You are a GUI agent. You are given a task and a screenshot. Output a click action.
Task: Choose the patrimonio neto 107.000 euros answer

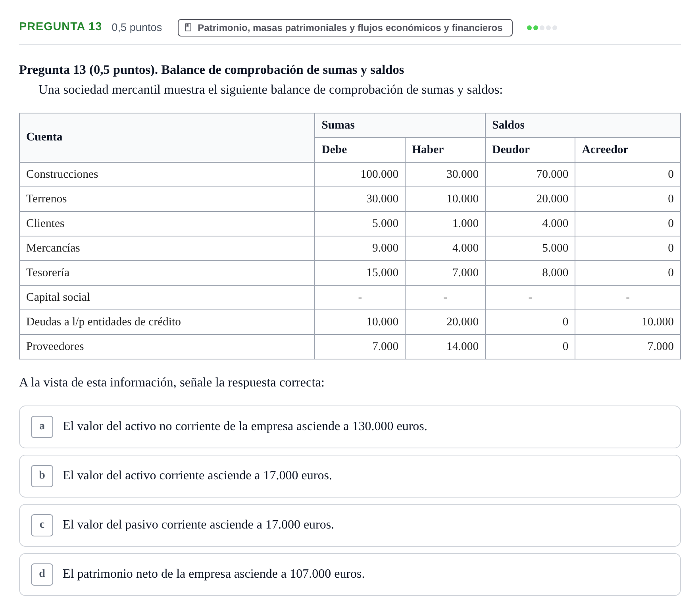350,575
